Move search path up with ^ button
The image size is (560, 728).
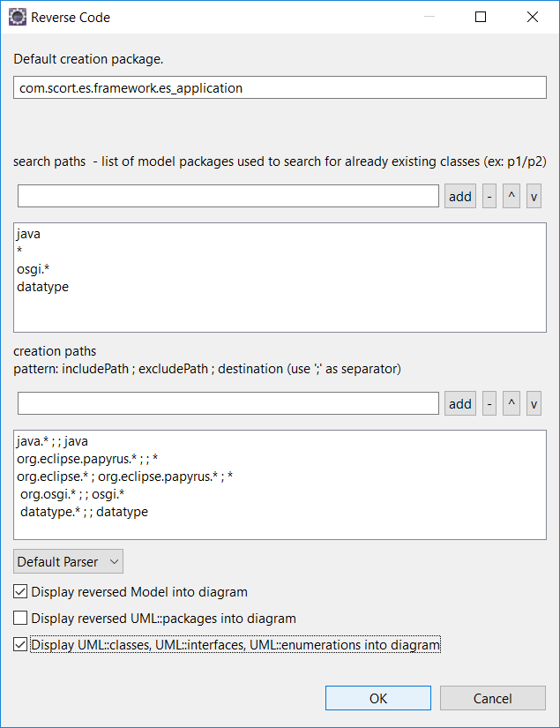pyautogui.click(x=511, y=197)
